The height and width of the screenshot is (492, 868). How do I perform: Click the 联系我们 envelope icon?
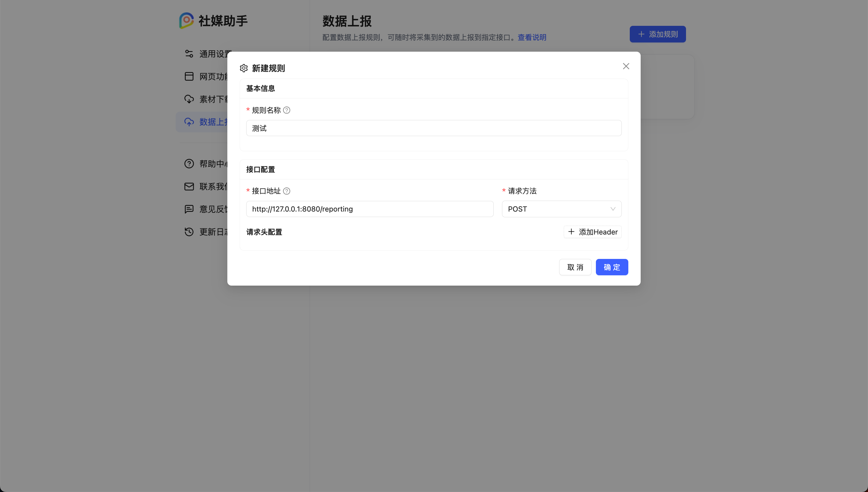pyautogui.click(x=189, y=186)
